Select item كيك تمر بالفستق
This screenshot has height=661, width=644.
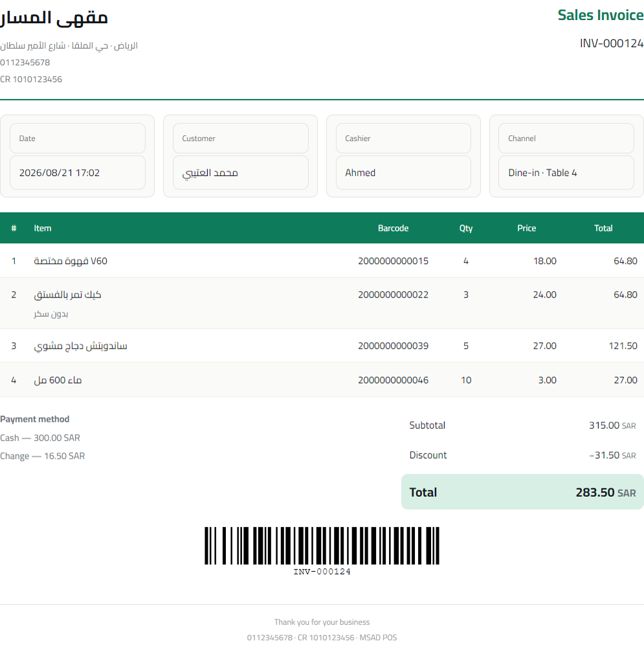click(x=67, y=295)
